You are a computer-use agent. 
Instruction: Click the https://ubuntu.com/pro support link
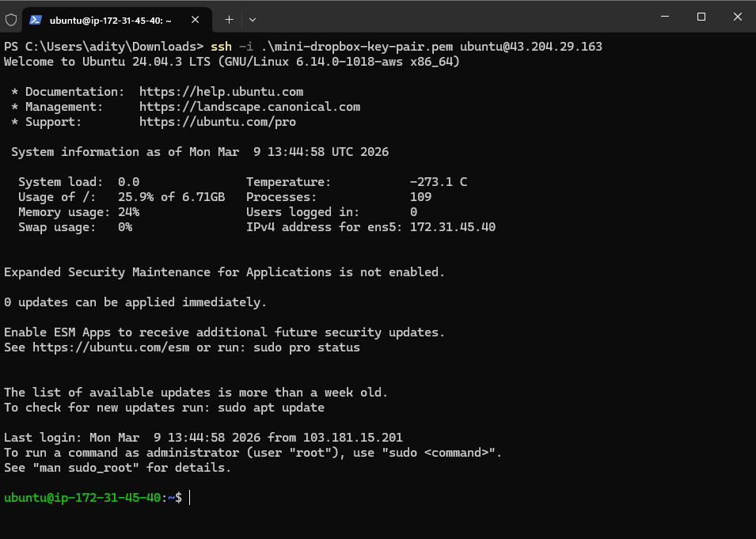pyautogui.click(x=217, y=122)
